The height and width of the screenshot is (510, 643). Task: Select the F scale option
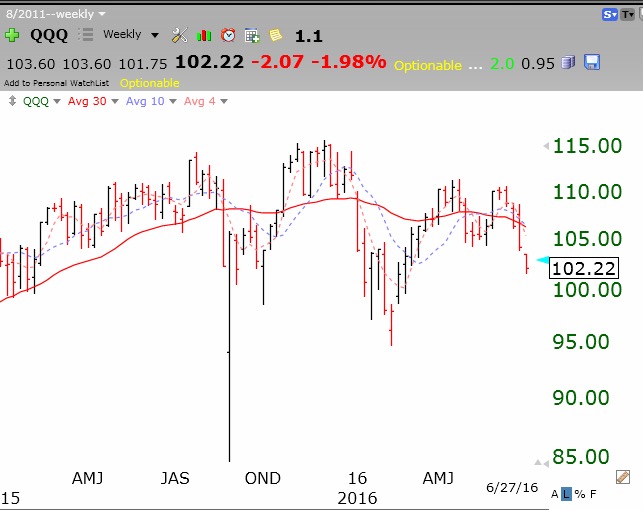(x=593, y=494)
